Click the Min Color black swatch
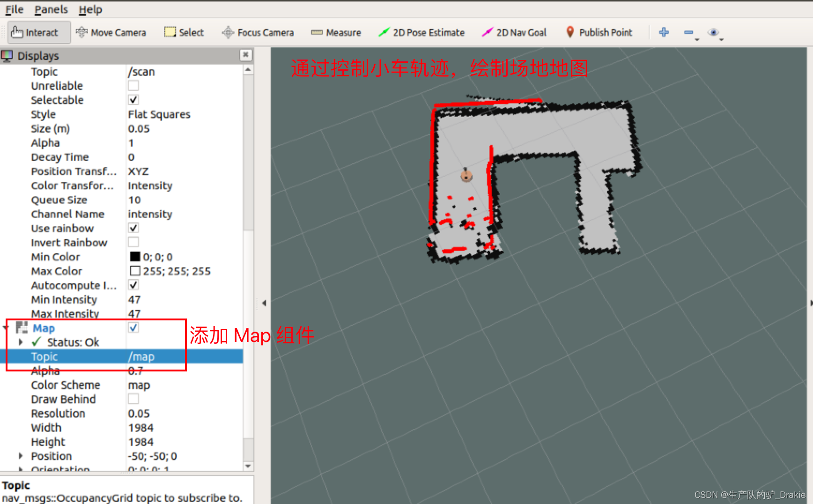This screenshot has height=504, width=813. [x=135, y=257]
